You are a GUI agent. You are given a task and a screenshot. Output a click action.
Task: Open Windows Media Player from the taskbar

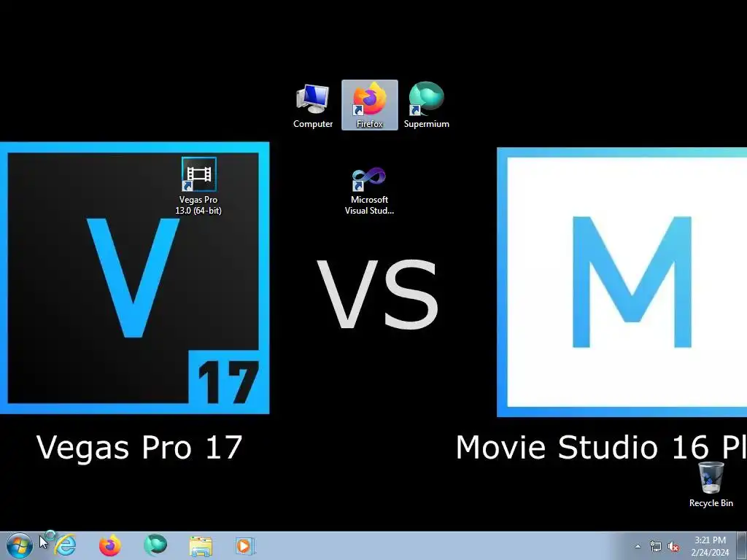tap(245, 546)
